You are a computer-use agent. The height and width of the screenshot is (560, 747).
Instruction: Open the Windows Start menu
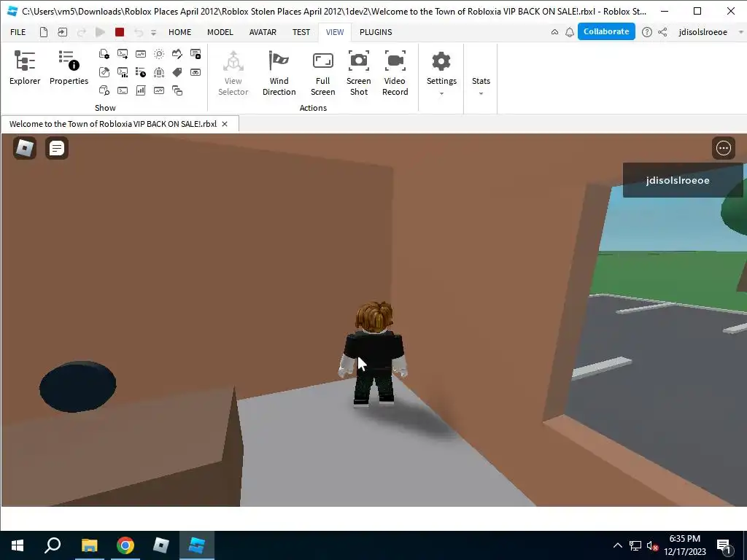tap(18, 545)
